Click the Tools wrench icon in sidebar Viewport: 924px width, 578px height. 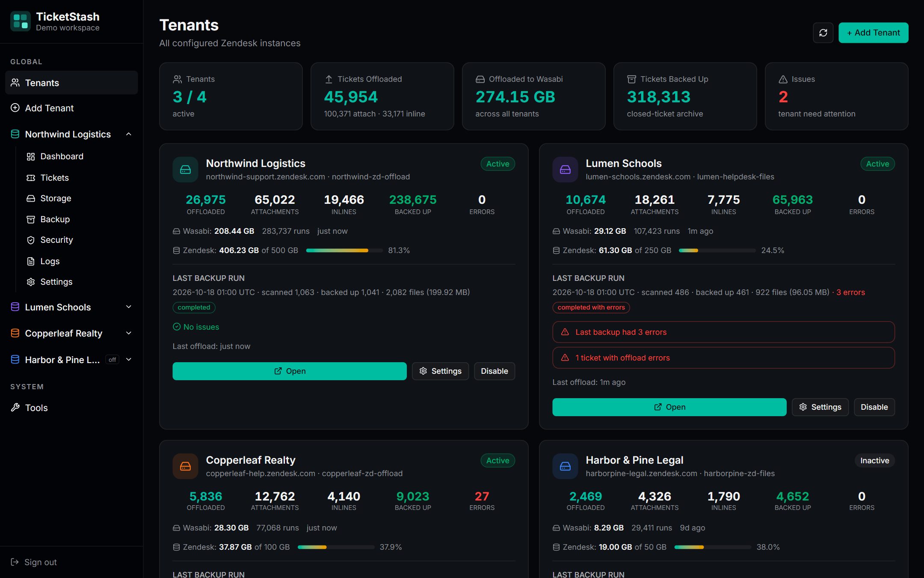(15, 407)
